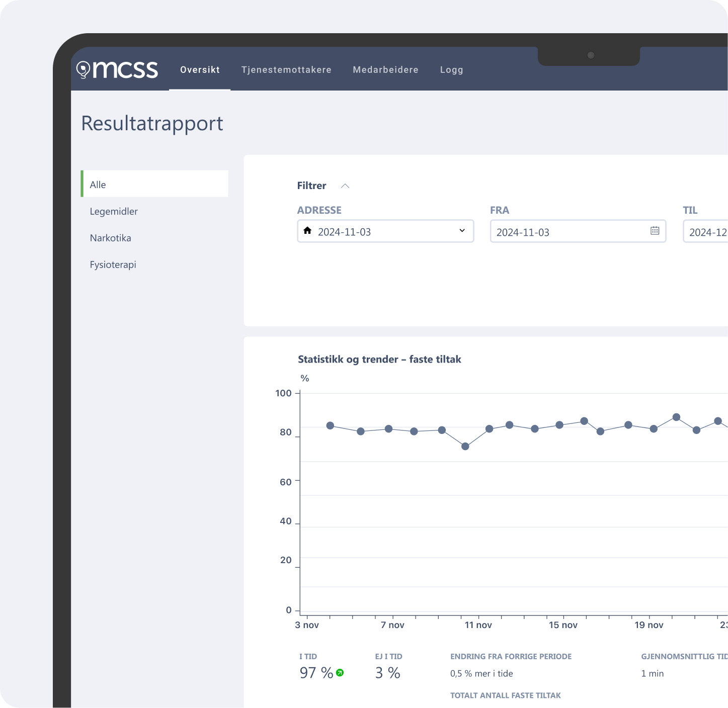Click the lowest data point near 11 nov

tap(465, 447)
